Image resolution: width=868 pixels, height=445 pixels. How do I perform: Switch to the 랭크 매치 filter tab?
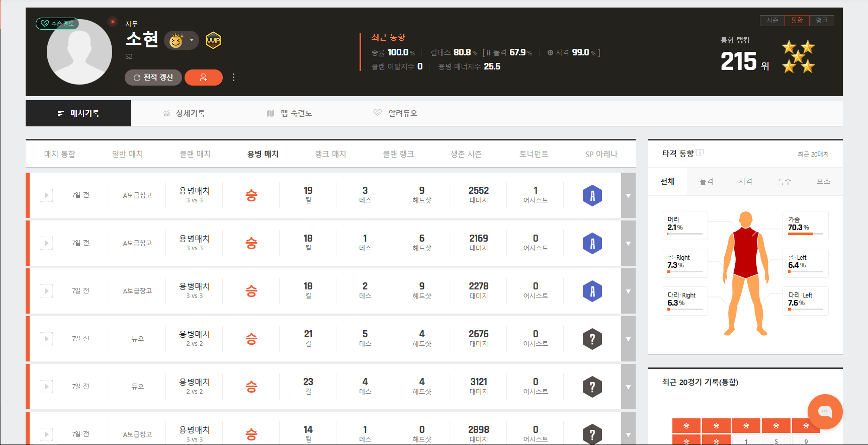tap(330, 154)
